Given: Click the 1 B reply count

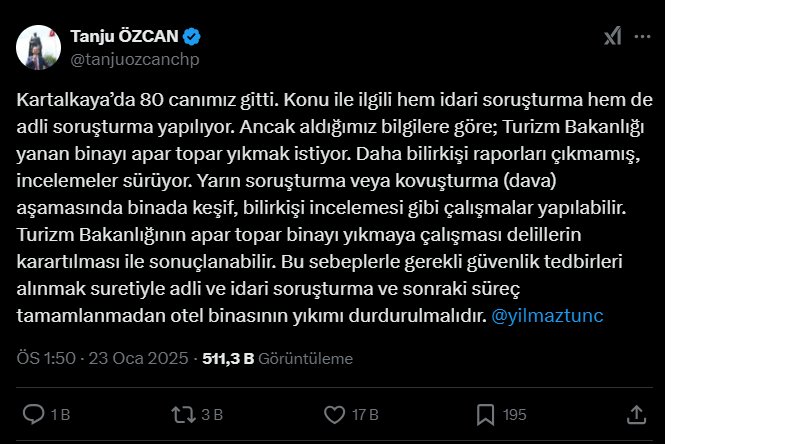Looking at the screenshot, I should 60,415.
